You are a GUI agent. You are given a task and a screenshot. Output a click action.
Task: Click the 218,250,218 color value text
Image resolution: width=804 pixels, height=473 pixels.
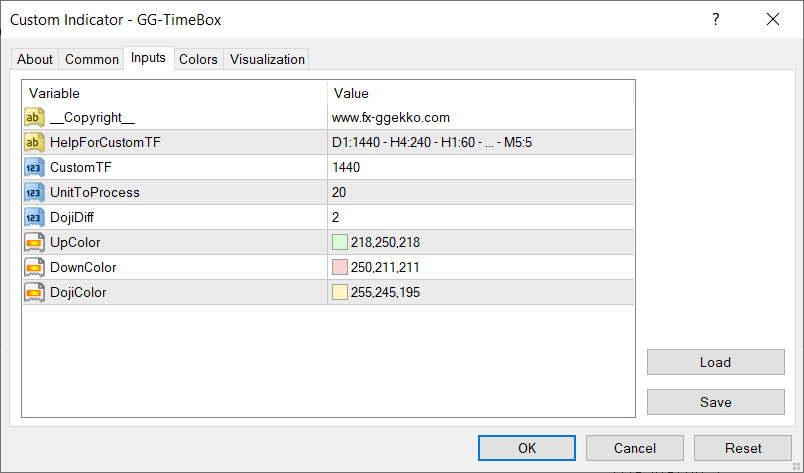click(385, 242)
